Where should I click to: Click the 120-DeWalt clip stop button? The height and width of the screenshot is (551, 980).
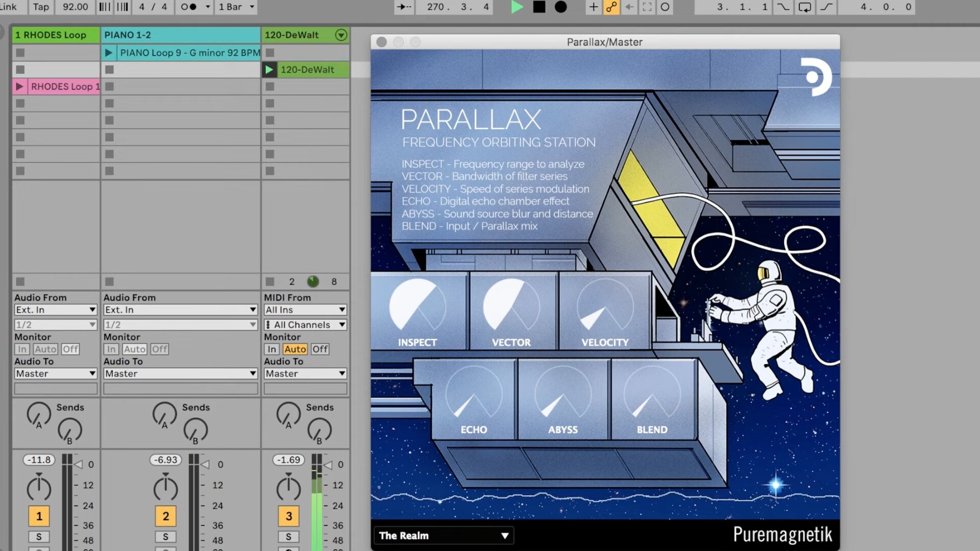click(269, 282)
